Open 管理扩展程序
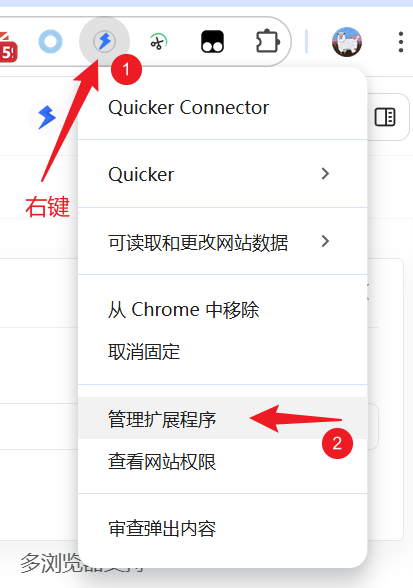 tap(222, 418)
